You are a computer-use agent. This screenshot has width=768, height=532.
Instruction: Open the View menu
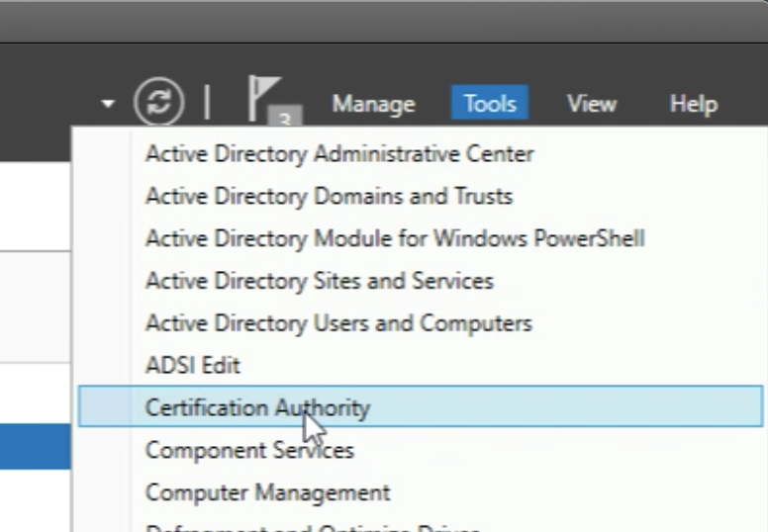click(x=591, y=104)
